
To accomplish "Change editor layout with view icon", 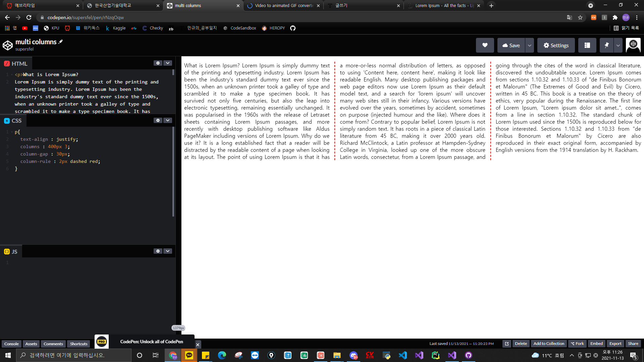I will [x=587, y=45].
